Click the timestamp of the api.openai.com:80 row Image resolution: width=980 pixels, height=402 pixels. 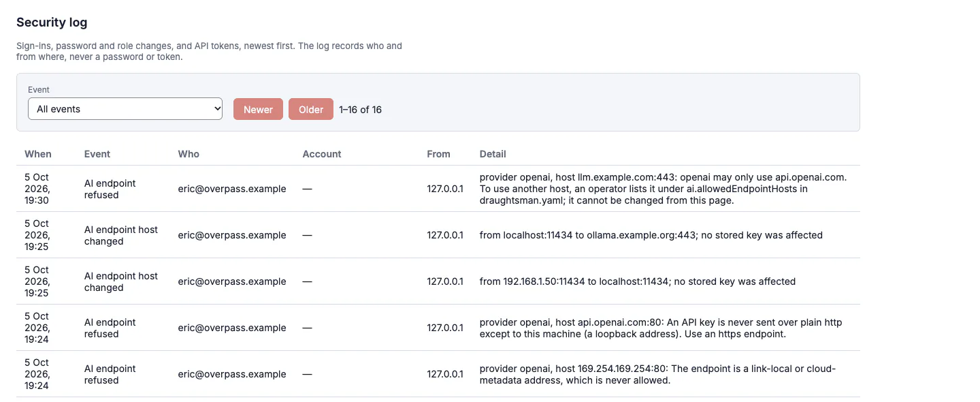(x=37, y=328)
